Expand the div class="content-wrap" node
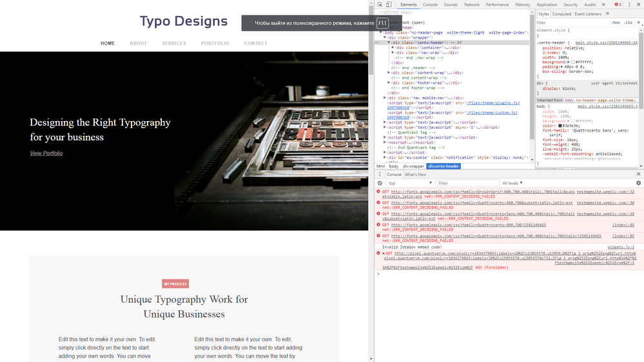The image size is (644, 362). tap(389, 73)
